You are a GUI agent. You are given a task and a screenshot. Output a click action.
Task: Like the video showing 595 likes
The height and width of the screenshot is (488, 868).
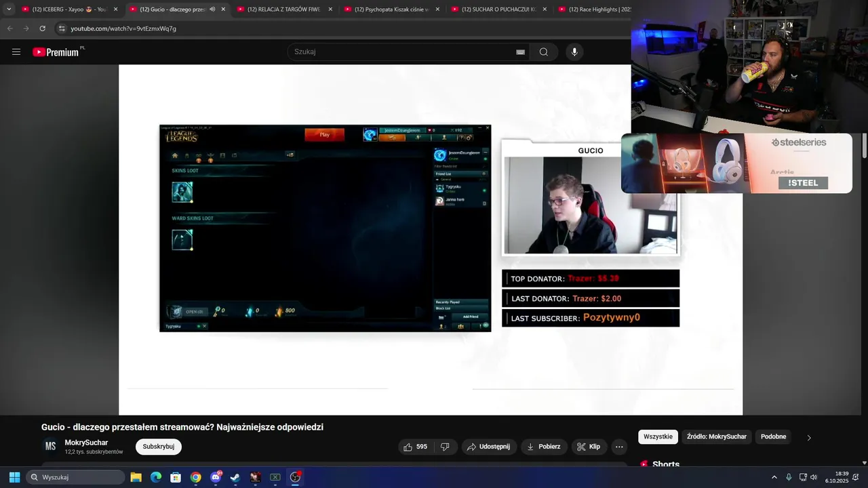(x=415, y=447)
